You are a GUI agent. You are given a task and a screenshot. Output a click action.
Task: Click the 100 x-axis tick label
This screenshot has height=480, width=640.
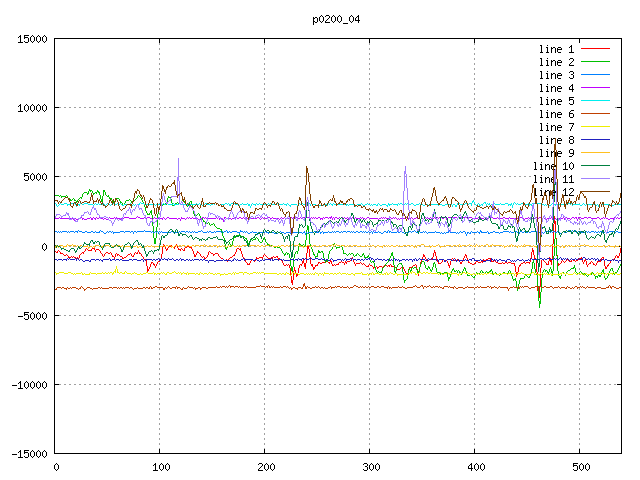[160, 467]
